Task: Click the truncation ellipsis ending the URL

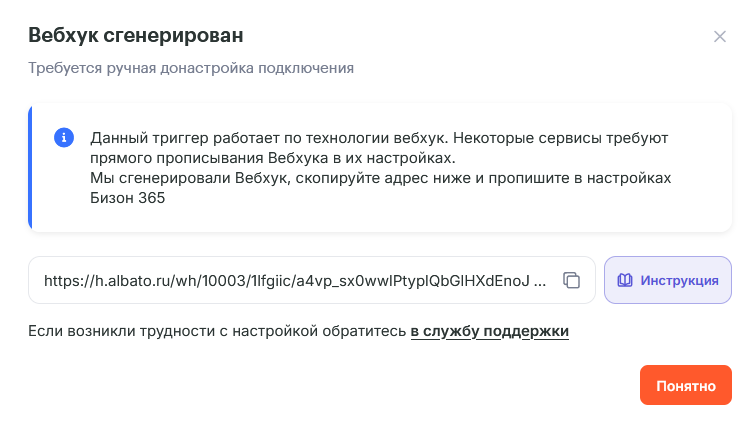Action: coord(541,280)
